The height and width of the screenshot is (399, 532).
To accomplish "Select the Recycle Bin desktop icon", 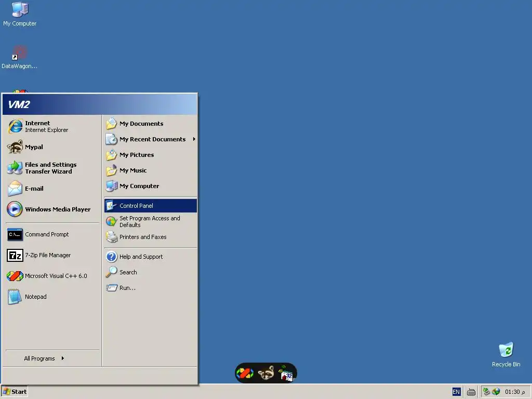I will point(506,354).
